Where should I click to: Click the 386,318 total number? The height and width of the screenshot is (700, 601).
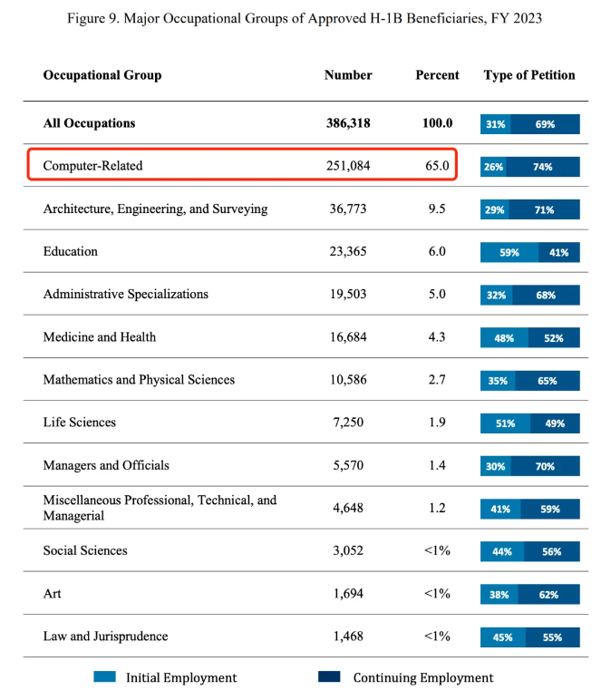[348, 123]
